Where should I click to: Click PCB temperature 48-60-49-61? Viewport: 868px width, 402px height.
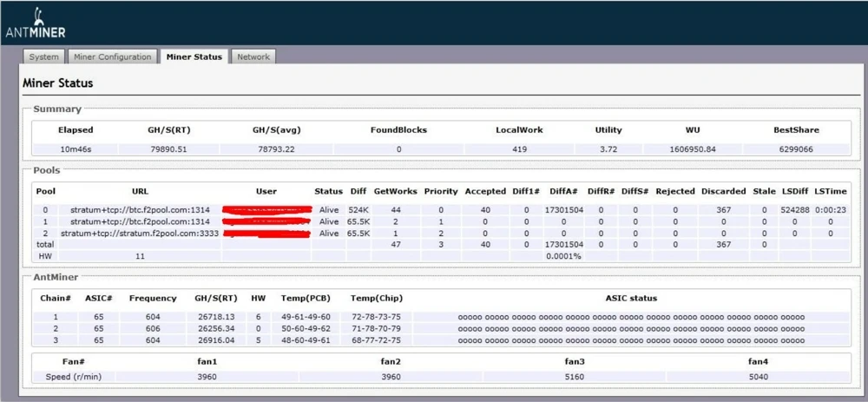coord(306,340)
